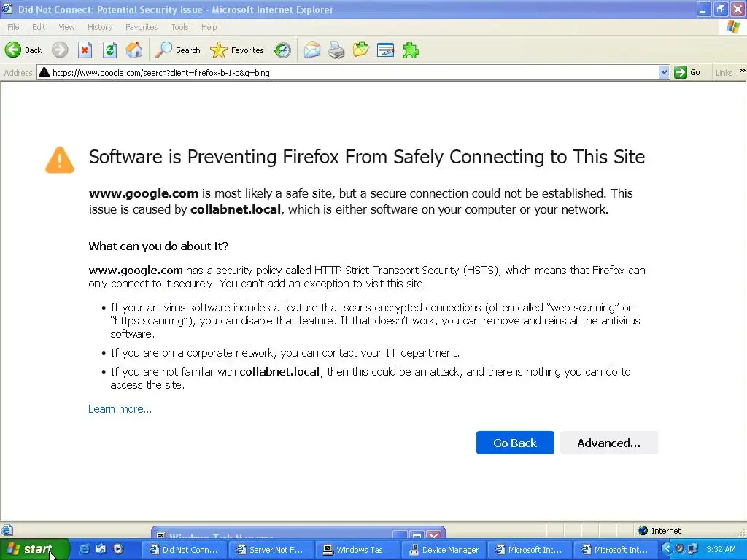Open the Search magnifier toolbar button
747x560 pixels.
pyautogui.click(x=178, y=50)
